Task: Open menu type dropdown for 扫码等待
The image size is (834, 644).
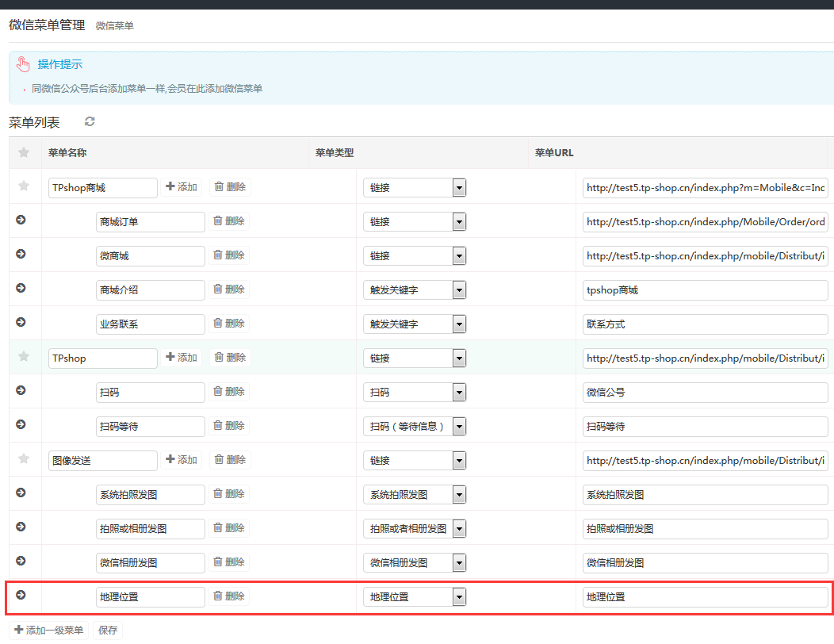Action: pos(458,427)
